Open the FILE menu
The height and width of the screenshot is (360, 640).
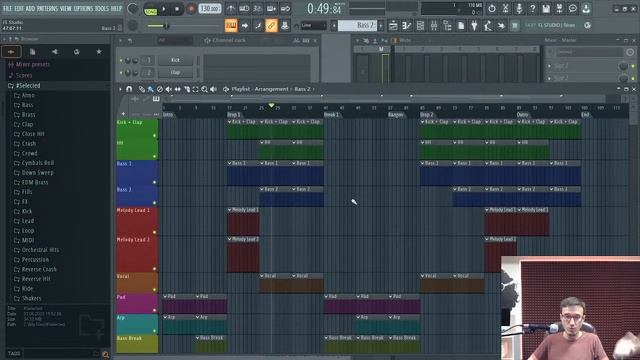[x=7, y=8]
